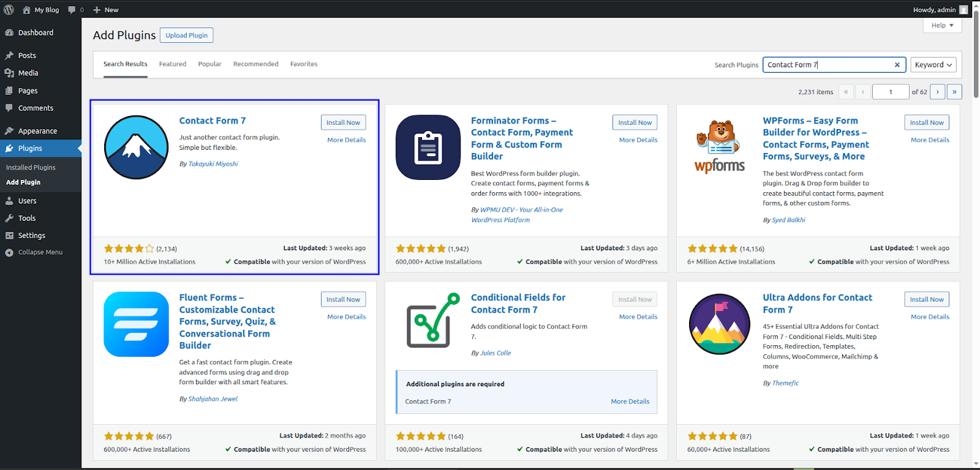This screenshot has height=470, width=980.
Task: Collapse the admin sidebar menu
Action: pos(40,252)
